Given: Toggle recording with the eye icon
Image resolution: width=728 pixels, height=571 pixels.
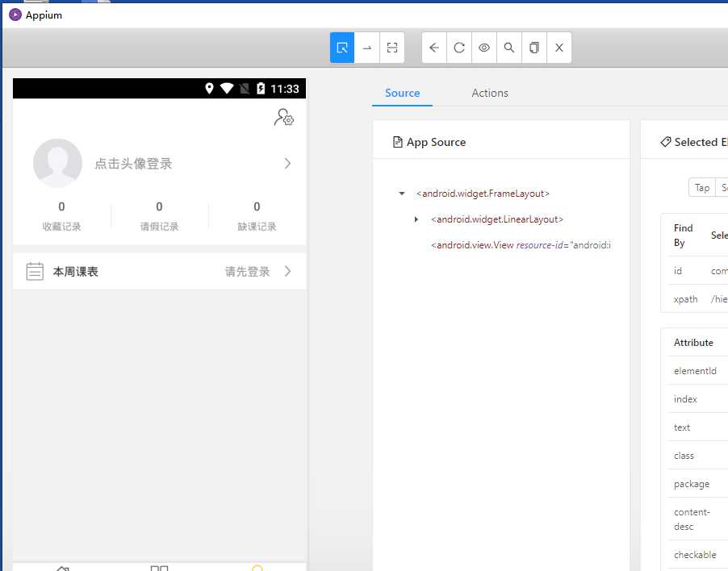Looking at the screenshot, I should pyautogui.click(x=484, y=48).
